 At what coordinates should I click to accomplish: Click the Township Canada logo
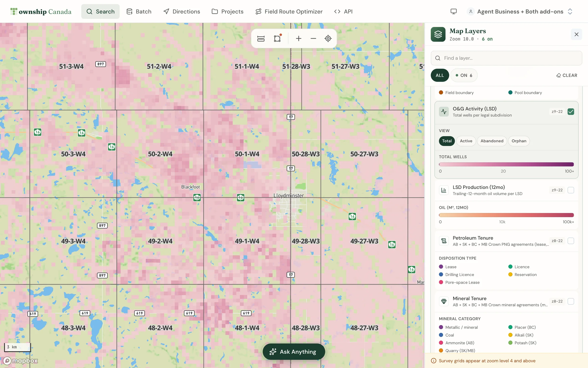(x=41, y=12)
